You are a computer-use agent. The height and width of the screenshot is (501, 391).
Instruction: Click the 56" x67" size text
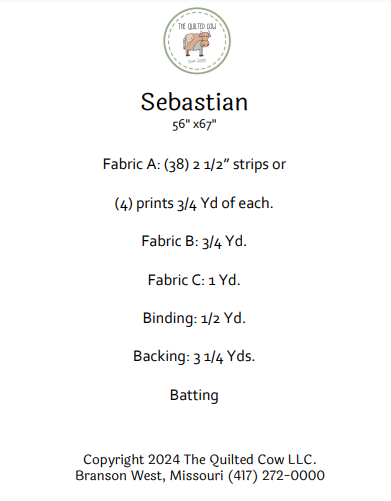(194, 124)
